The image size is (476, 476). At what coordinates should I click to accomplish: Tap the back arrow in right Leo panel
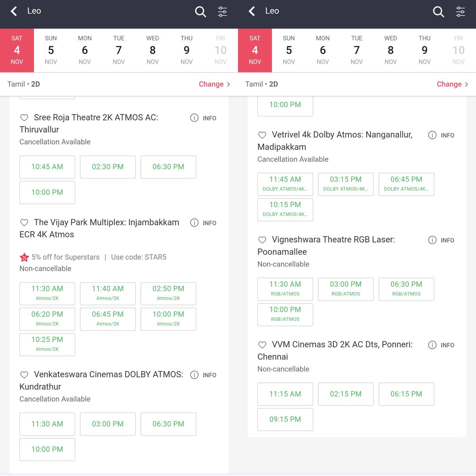coord(252,11)
